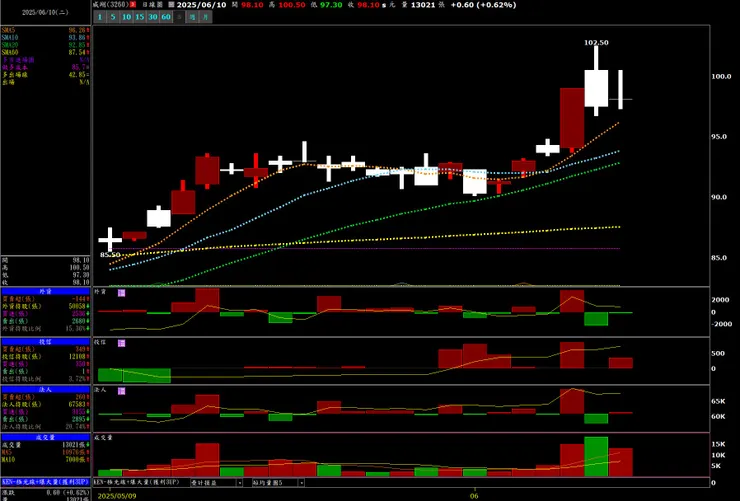Screen dimensions: 740x501
Task: Choose the 30-minute chart period
Action: click(153, 17)
